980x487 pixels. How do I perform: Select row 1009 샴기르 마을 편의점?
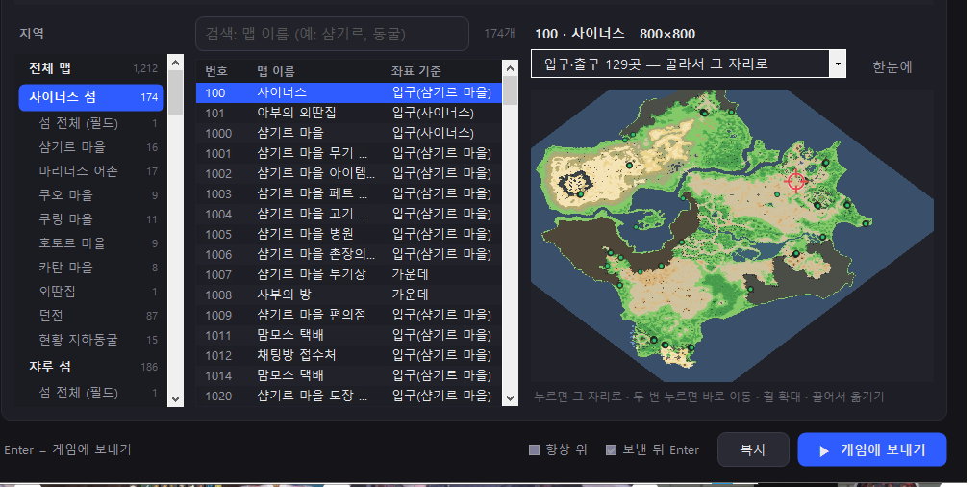349,315
